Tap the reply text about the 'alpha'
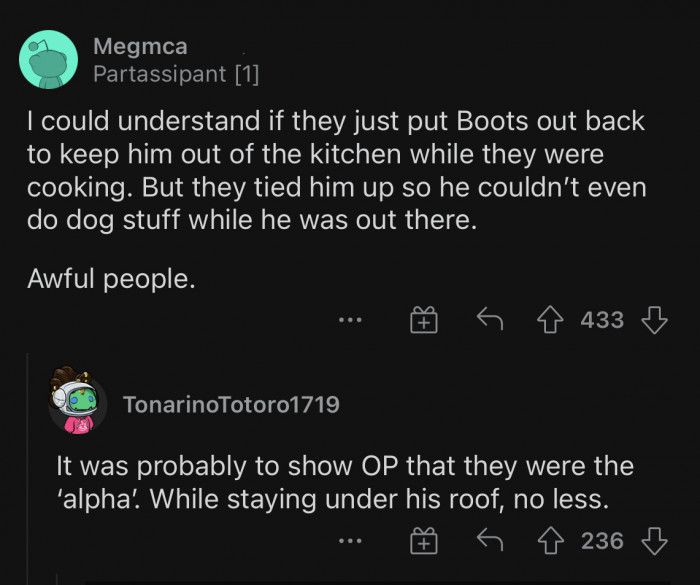The height and width of the screenshot is (585, 700). 345,481
